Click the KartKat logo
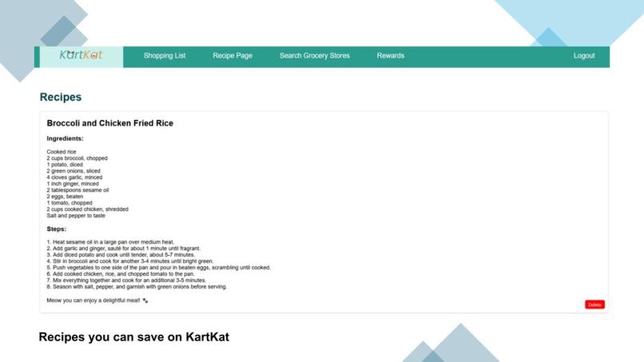This screenshot has height=362, width=644. (x=81, y=55)
